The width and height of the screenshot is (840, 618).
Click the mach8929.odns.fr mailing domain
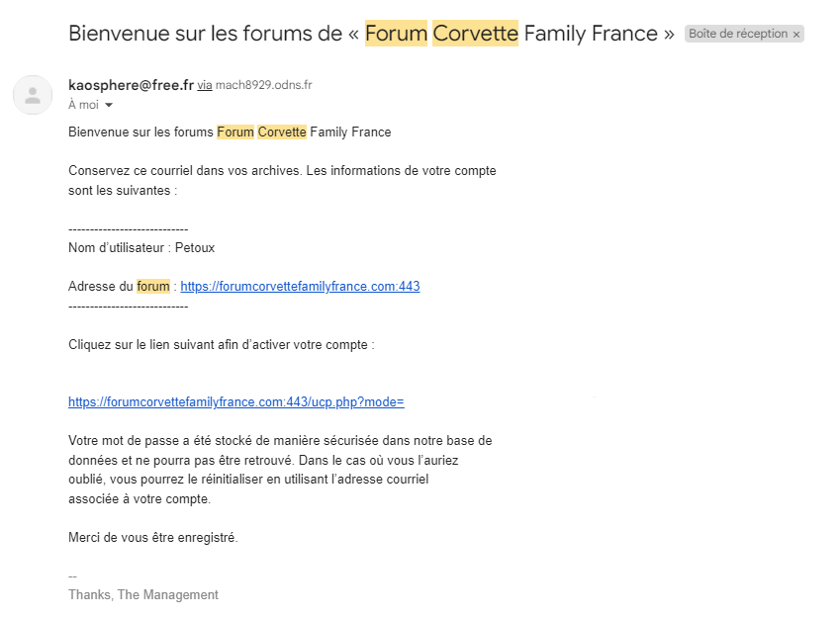click(x=264, y=86)
